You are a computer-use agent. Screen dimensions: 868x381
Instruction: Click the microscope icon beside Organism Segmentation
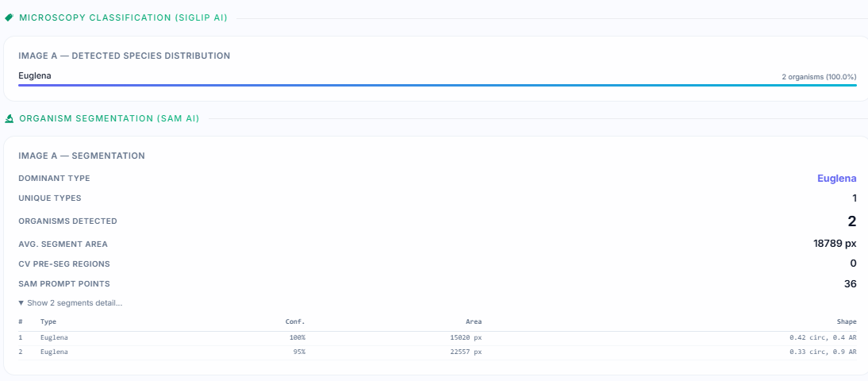[x=10, y=118]
